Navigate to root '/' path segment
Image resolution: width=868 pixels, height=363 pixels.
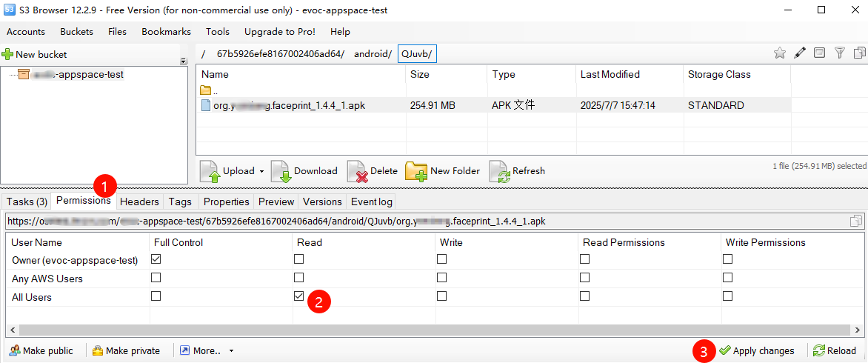coord(203,53)
